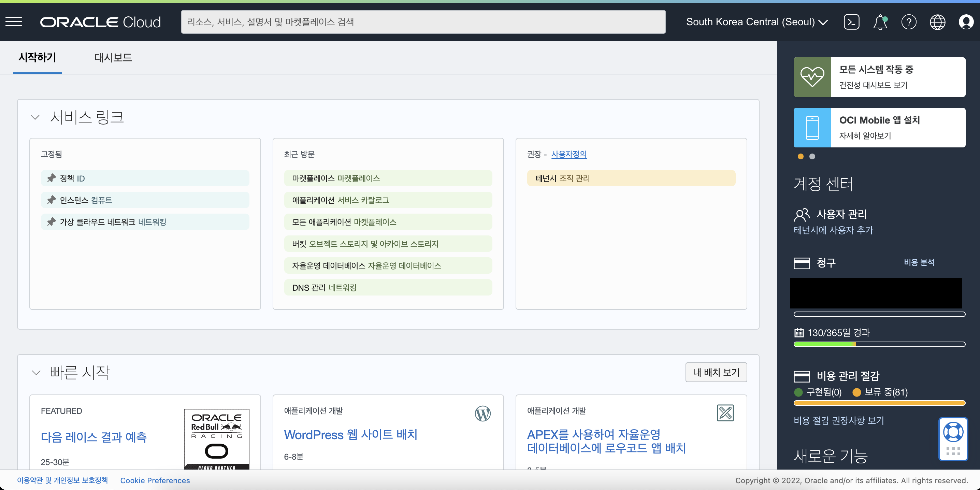Open the pinned 정책 ID link
The height and width of the screenshot is (490, 980).
(x=145, y=178)
